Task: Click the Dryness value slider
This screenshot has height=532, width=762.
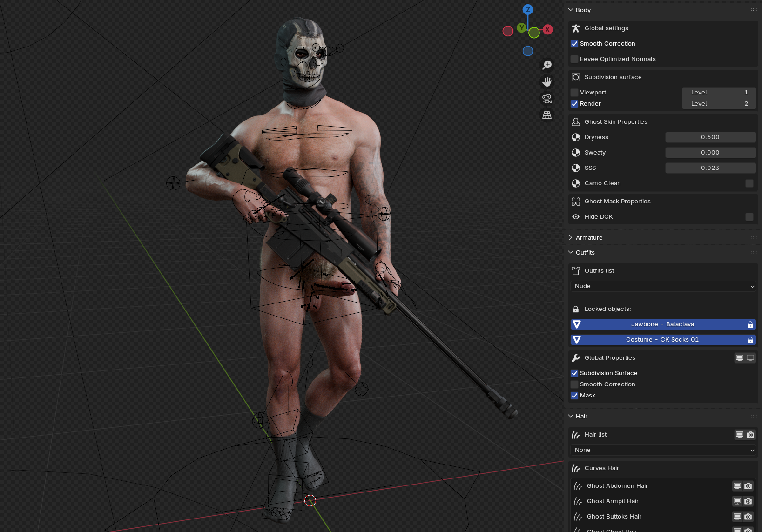Action: click(710, 137)
